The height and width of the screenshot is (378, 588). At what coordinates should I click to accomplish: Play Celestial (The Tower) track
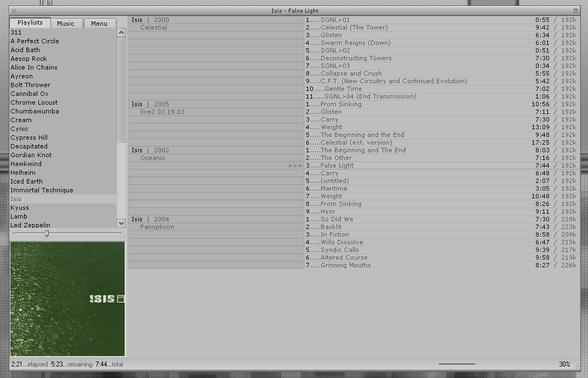[441, 27]
